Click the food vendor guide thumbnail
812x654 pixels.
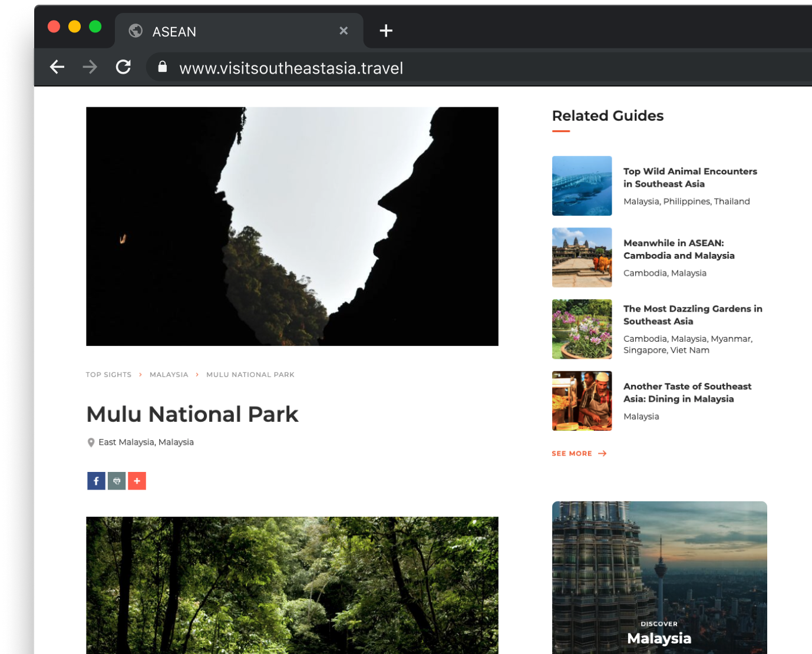click(x=582, y=401)
